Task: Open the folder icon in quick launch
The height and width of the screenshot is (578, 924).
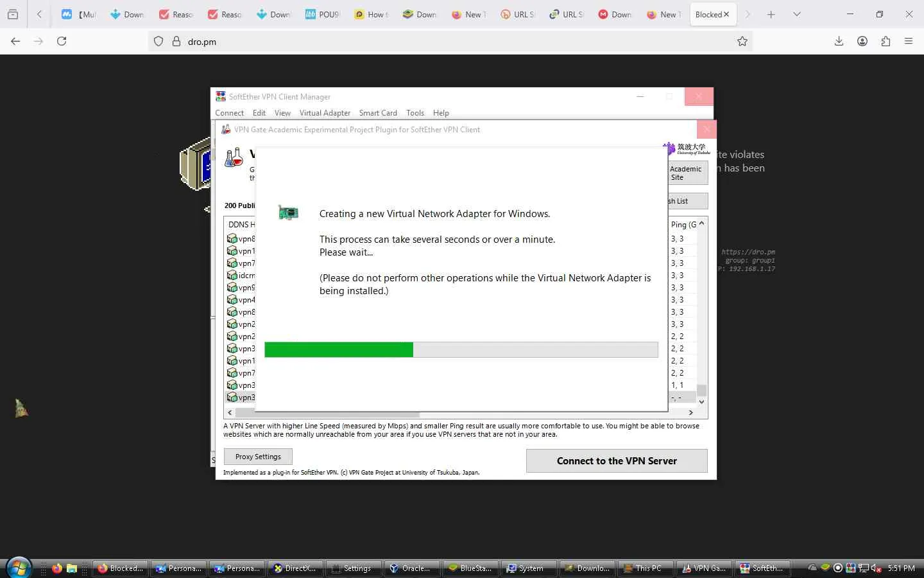Action: point(72,568)
